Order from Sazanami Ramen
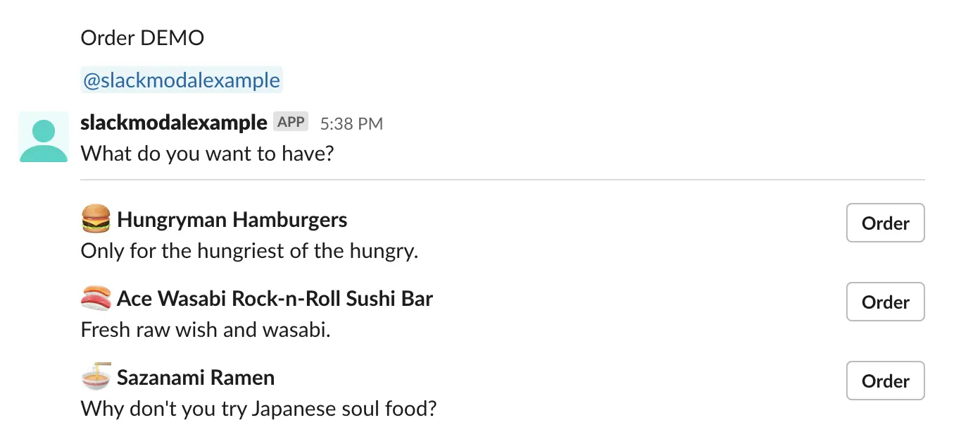Screen dimensions: 980x444 coord(885,381)
